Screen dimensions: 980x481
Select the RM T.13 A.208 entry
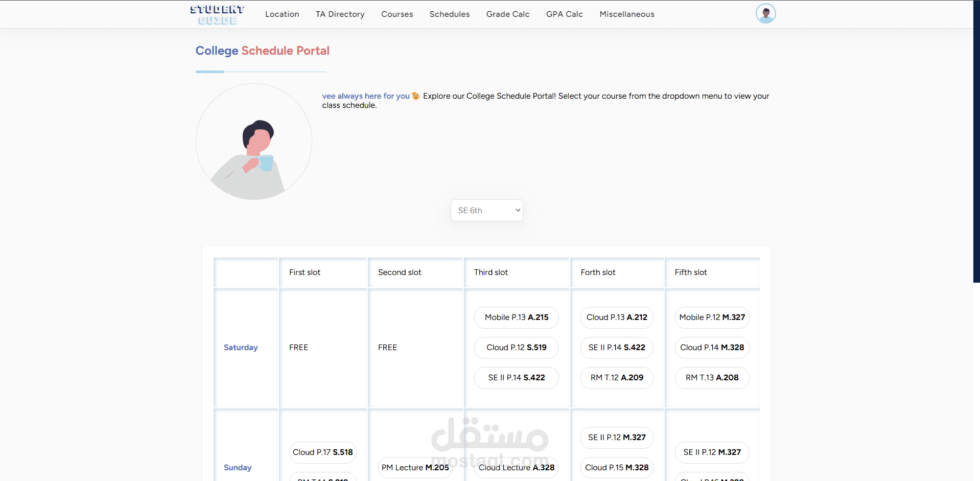tap(712, 378)
